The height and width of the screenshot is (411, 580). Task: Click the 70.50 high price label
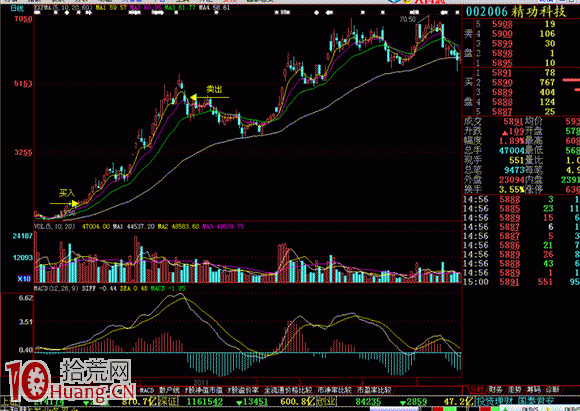point(408,19)
